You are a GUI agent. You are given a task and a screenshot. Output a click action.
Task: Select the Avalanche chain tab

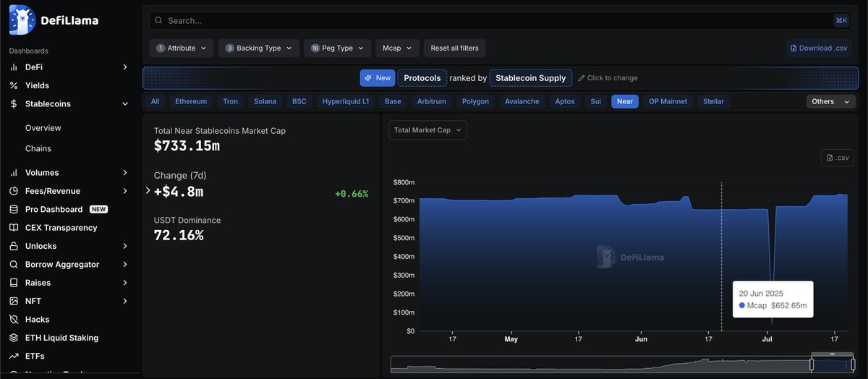522,101
